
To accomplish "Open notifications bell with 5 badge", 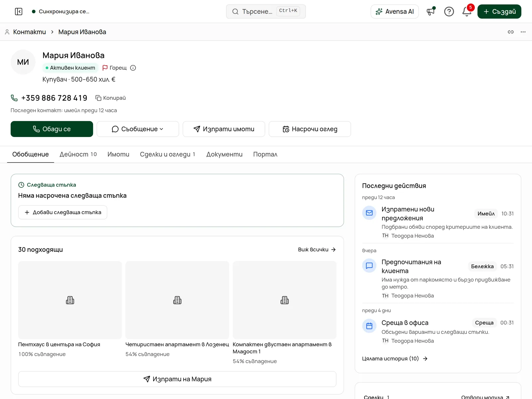I will point(467,12).
